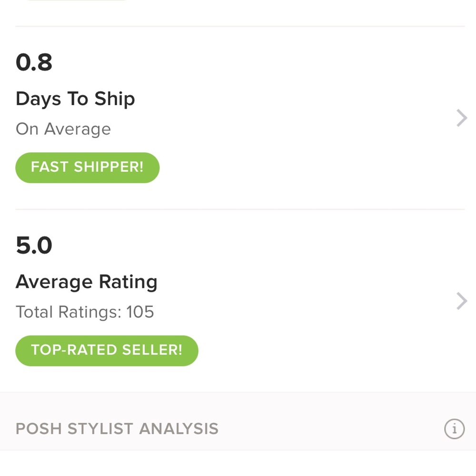
Task: Click the FAST SHIPPER! green badge
Action: [x=87, y=168]
